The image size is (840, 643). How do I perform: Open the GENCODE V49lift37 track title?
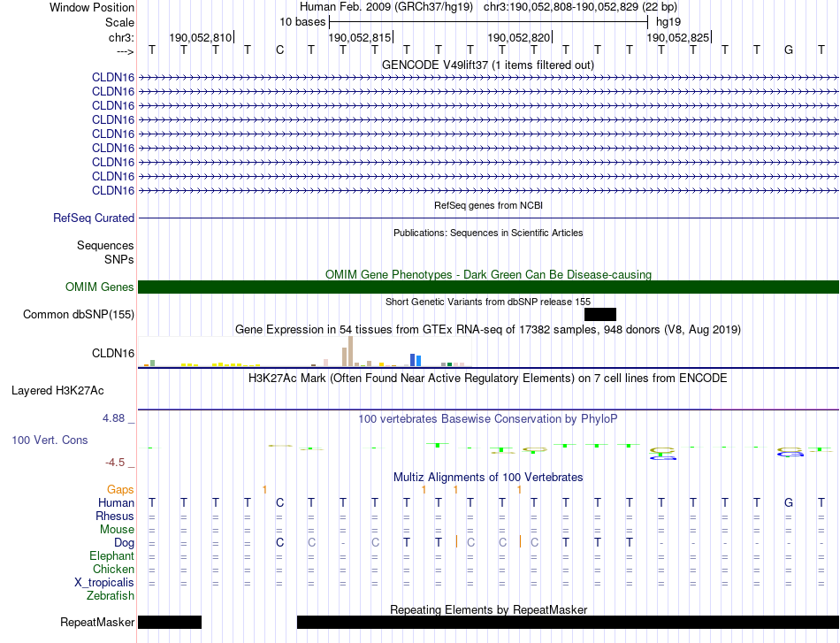click(487, 65)
